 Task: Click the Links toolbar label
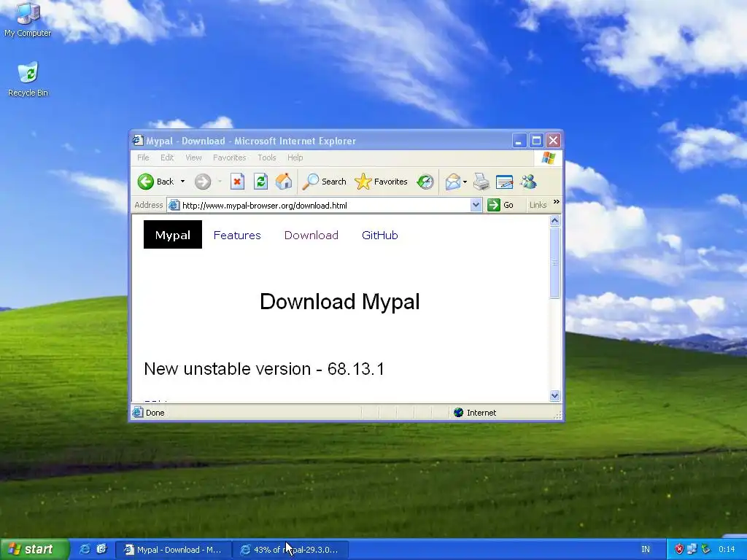538,205
